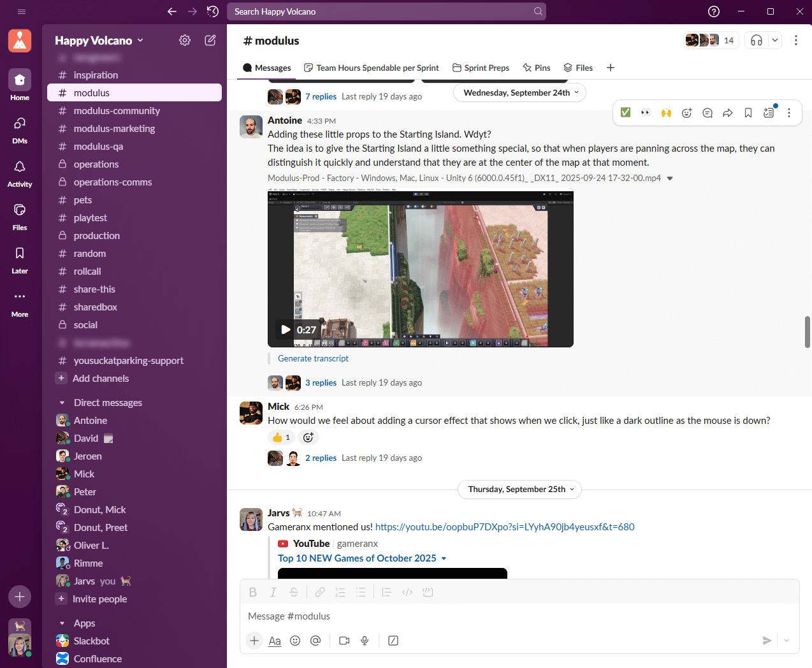Collapse the Apps section

tap(62, 623)
